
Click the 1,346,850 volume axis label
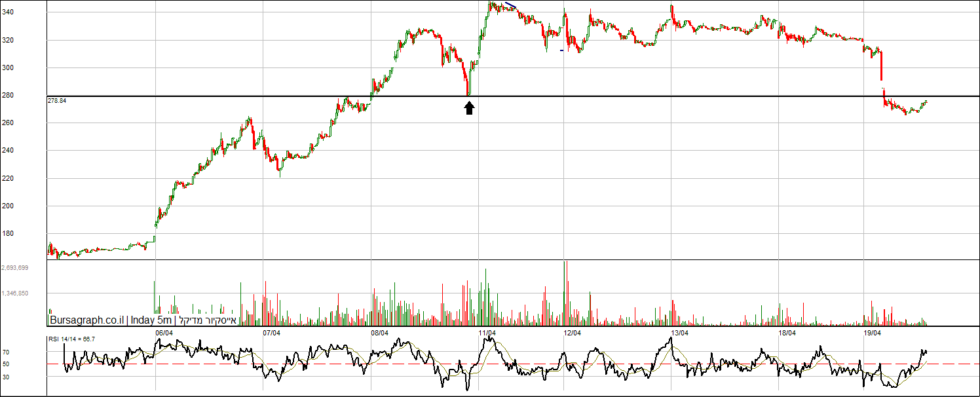coord(15,293)
